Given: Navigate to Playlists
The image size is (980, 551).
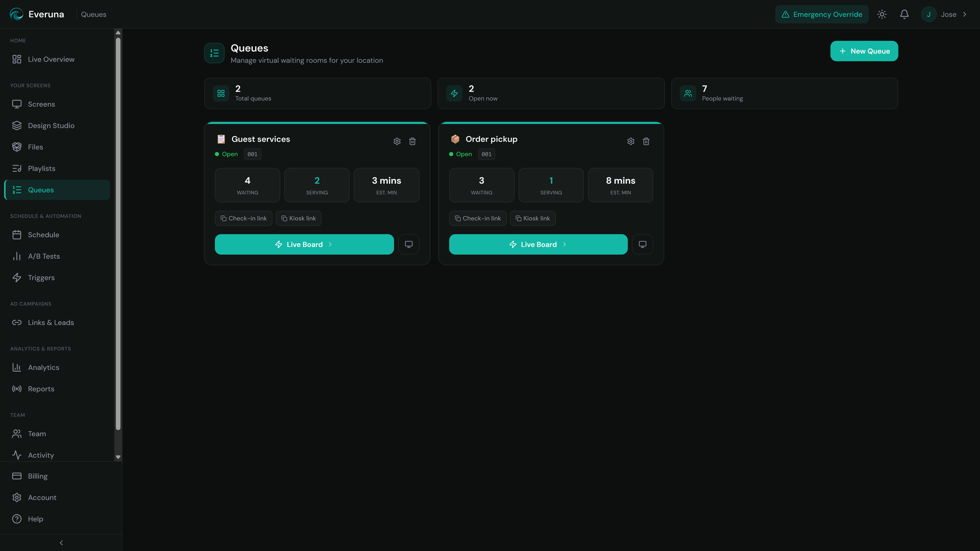Looking at the screenshot, I should [57, 168].
